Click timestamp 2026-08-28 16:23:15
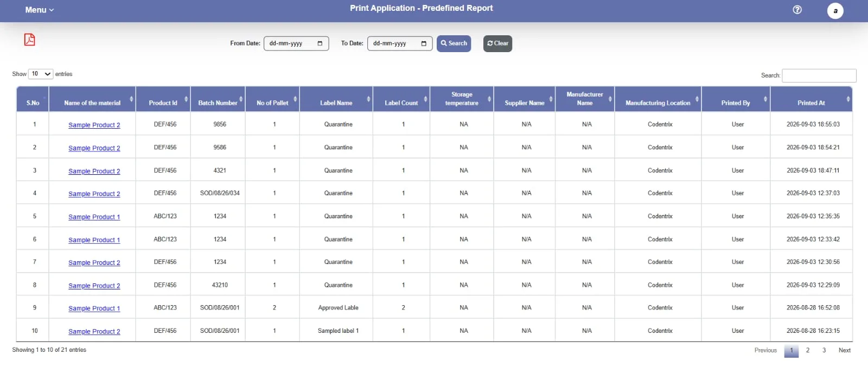This screenshot has height=379, width=868. coord(813,331)
